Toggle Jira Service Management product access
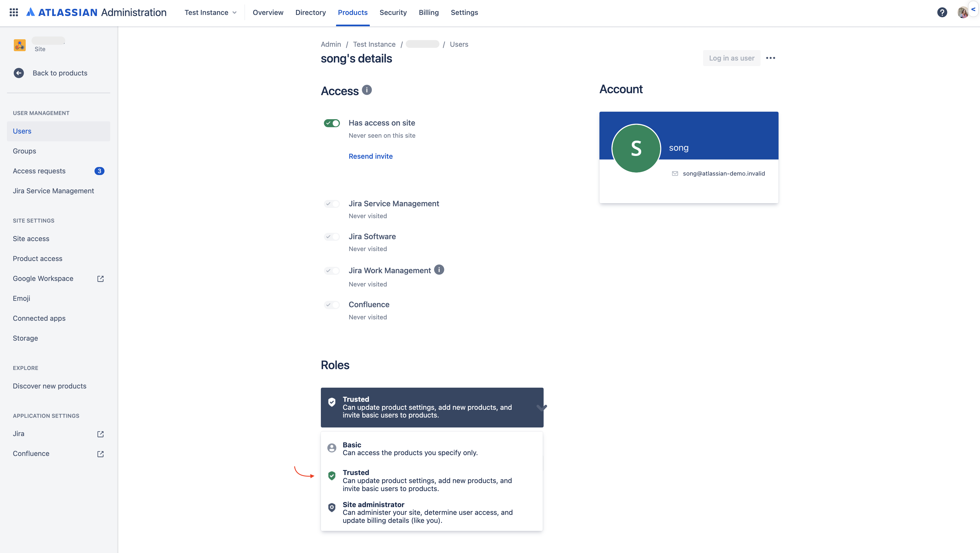This screenshot has width=980, height=553. click(332, 204)
